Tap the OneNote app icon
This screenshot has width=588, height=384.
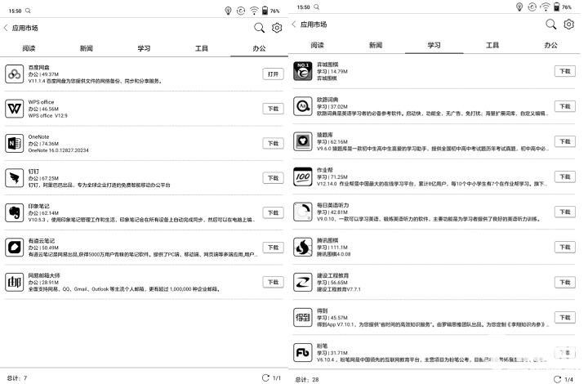click(x=14, y=143)
